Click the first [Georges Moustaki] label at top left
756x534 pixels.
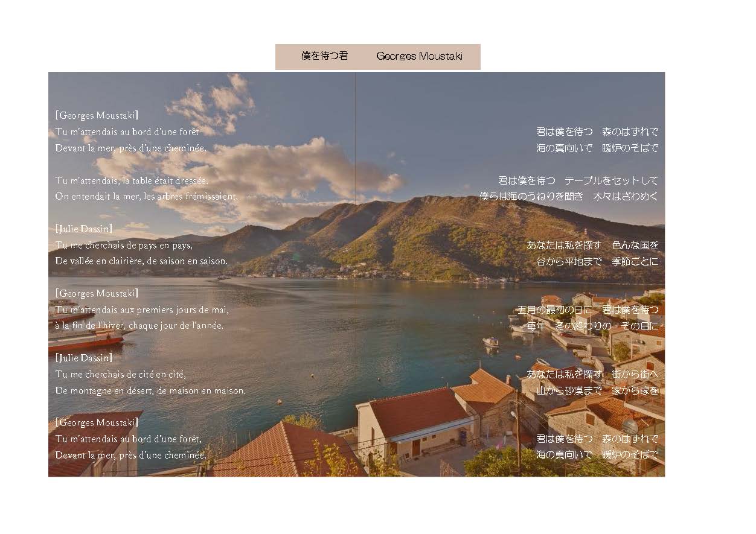97,115
